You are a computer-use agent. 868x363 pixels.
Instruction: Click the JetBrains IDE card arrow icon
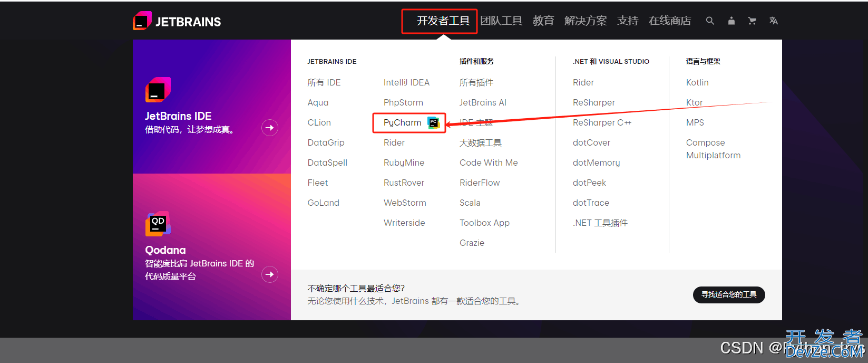click(270, 128)
